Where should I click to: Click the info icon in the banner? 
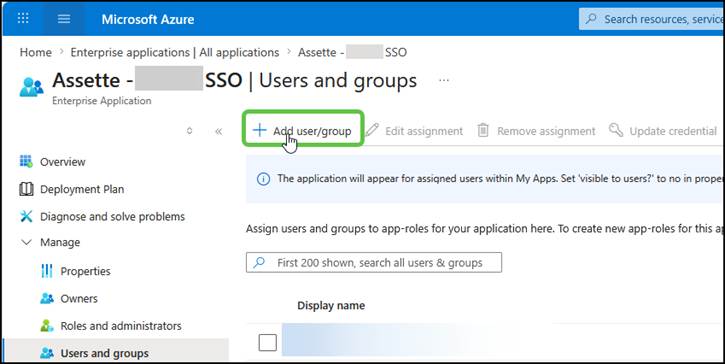[263, 179]
